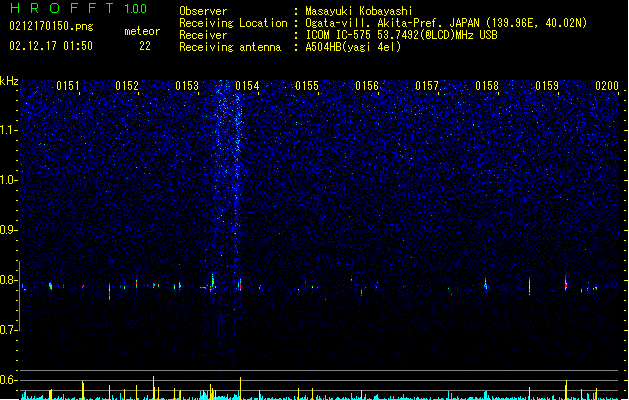The height and width of the screenshot is (400, 629).
Task: Click the 0155 time marker
Action: (307, 86)
